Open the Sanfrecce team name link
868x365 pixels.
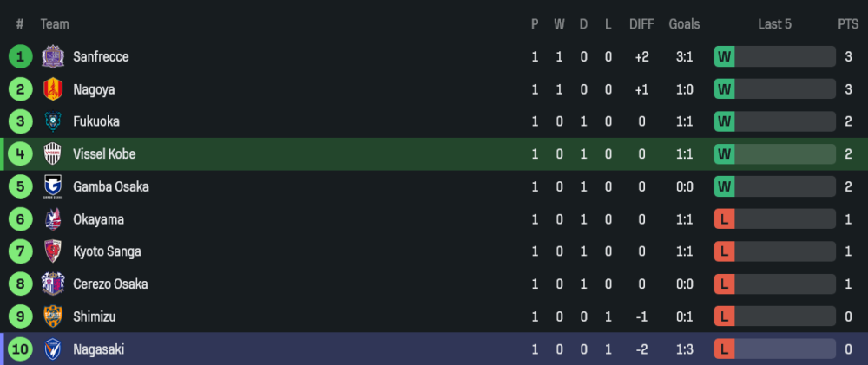point(101,56)
